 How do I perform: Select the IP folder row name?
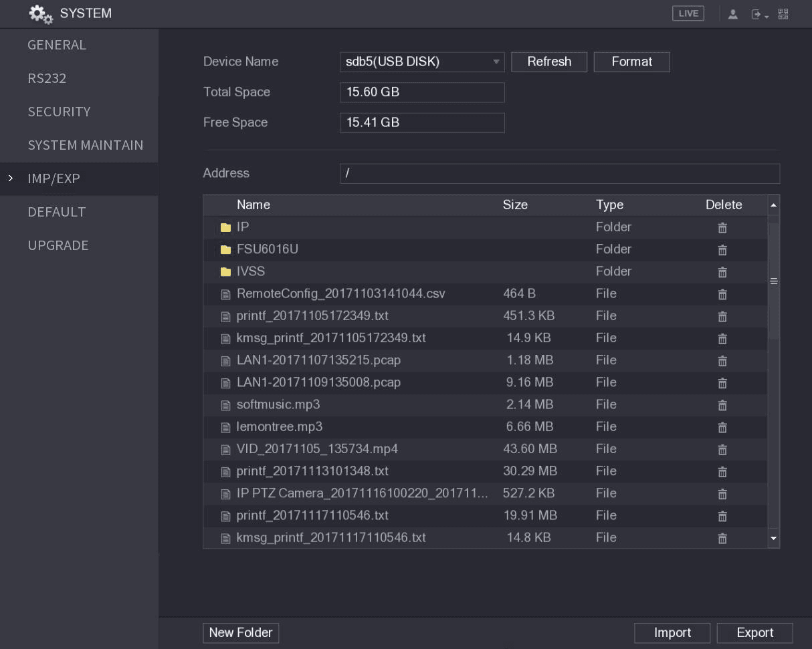(x=243, y=227)
